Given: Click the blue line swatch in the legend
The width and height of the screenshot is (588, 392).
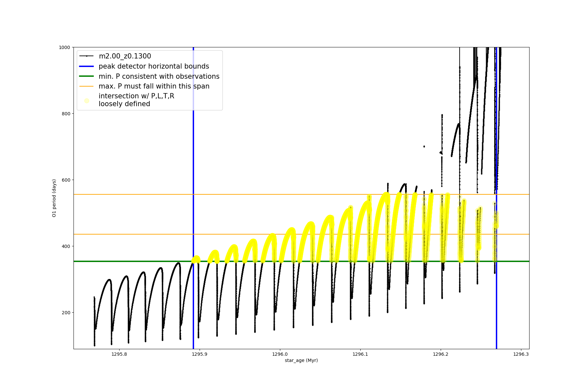Looking at the screenshot, I should point(87,66).
